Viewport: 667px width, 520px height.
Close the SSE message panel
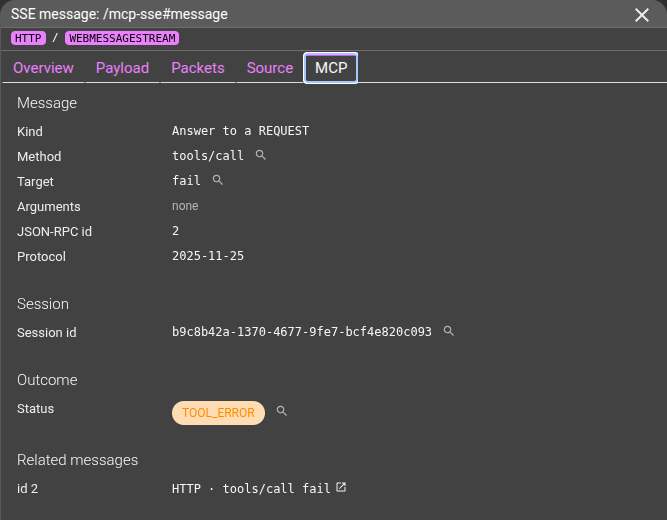coord(641,15)
